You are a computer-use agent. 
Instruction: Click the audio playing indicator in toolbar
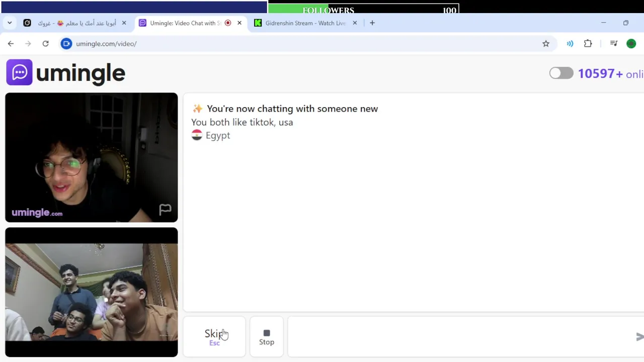tap(570, 44)
